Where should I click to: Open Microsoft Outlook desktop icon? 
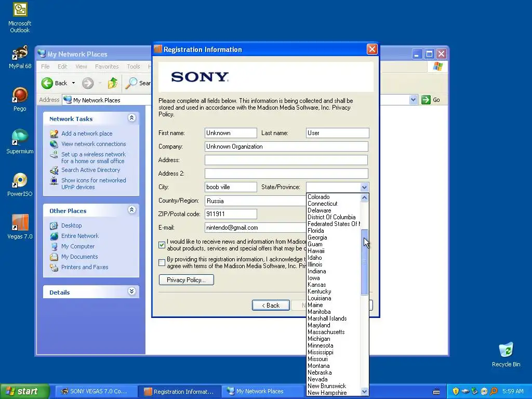point(20,18)
